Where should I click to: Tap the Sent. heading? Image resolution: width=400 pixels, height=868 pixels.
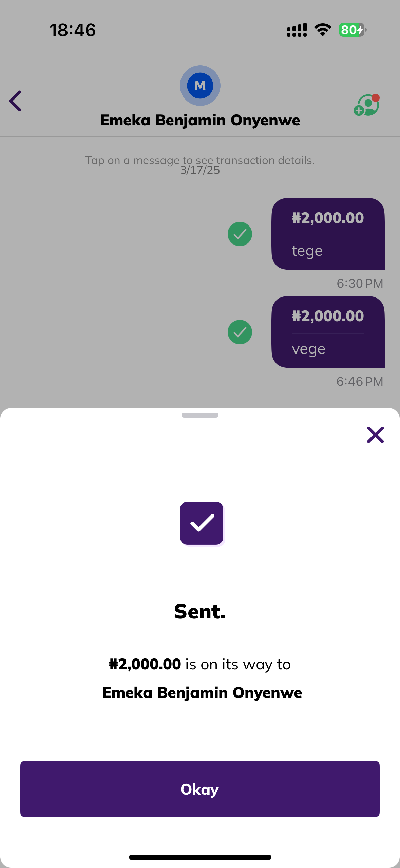pyautogui.click(x=200, y=612)
